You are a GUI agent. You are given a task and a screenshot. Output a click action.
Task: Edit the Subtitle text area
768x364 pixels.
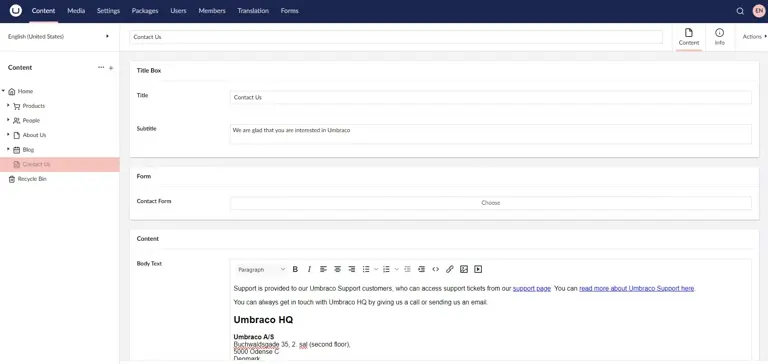click(491, 134)
